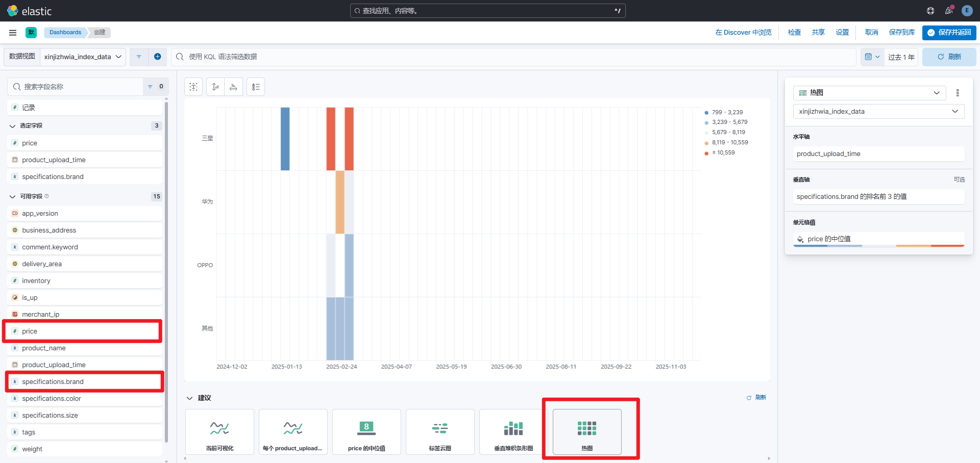Focus the top 查找应用、内容等 search box

click(x=487, y=11)
